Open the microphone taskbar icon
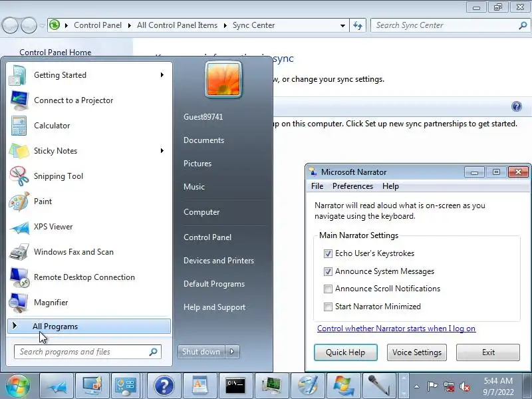This screenshot has height=399, width=532. [x=379, y=386]
